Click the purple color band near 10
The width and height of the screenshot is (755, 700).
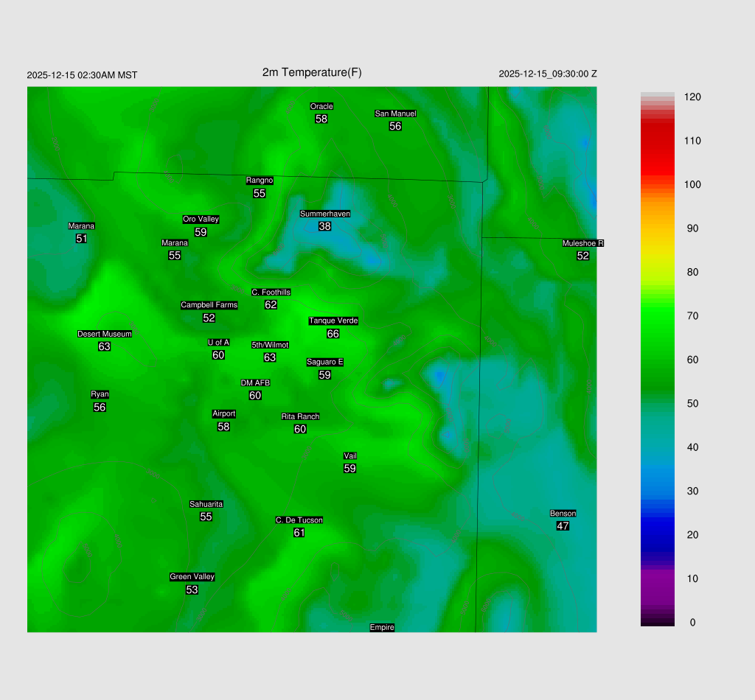pos(657,579)
